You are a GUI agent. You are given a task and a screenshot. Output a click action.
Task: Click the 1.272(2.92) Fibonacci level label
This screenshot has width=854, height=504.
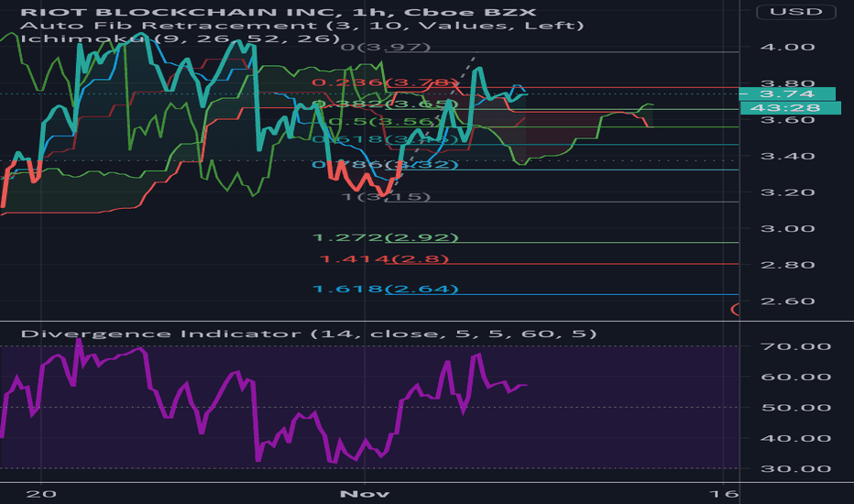386,237
